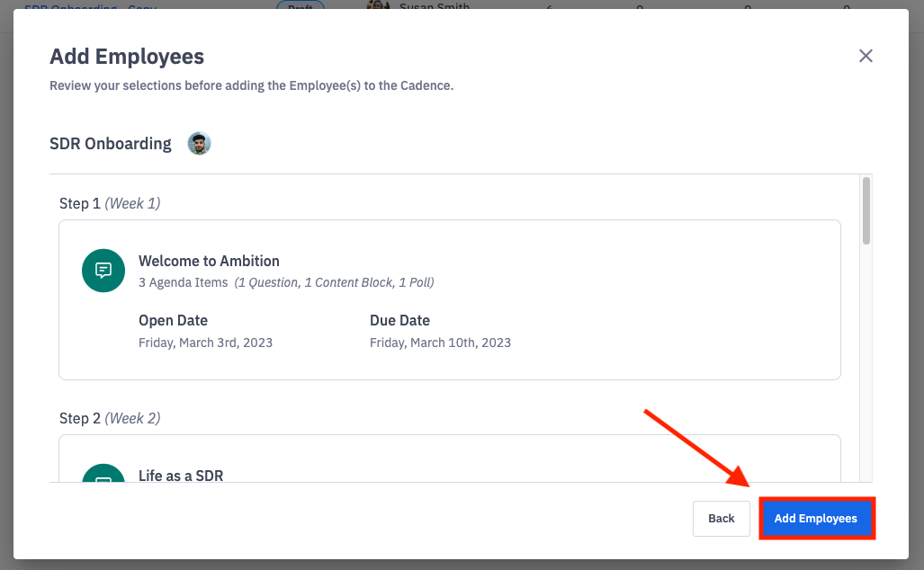Click the Step 2 (Week 2) label

click(x=110, y=418)
